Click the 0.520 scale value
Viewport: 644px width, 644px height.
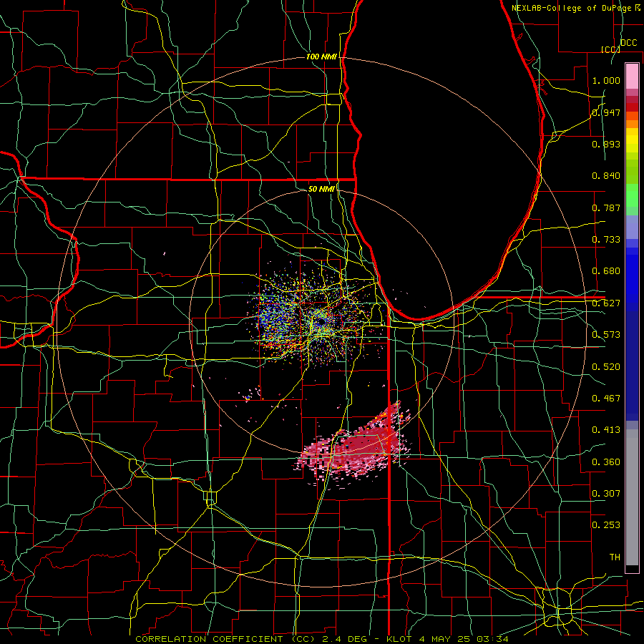click(x=606, y=367)
